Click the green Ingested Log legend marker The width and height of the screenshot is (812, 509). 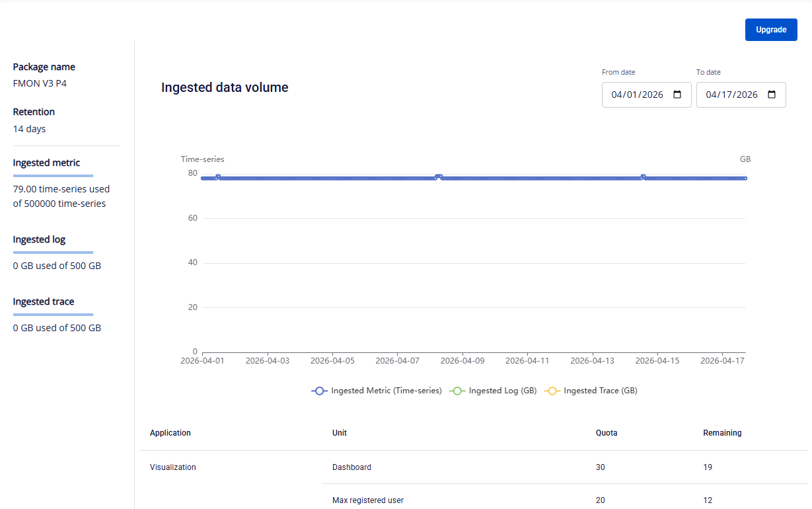[x=457, y=391]
